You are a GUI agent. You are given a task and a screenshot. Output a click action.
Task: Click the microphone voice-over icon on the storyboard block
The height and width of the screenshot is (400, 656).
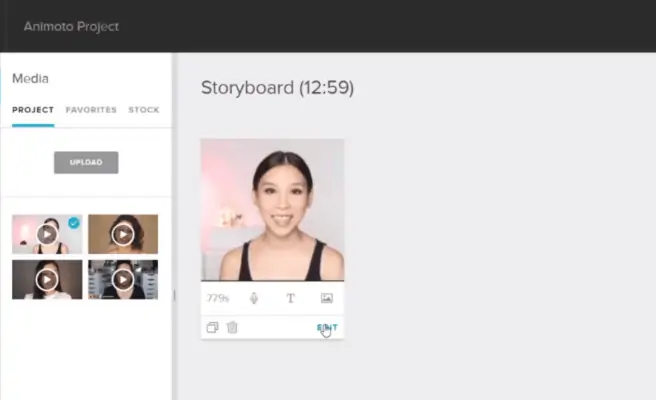click(254, 298)
